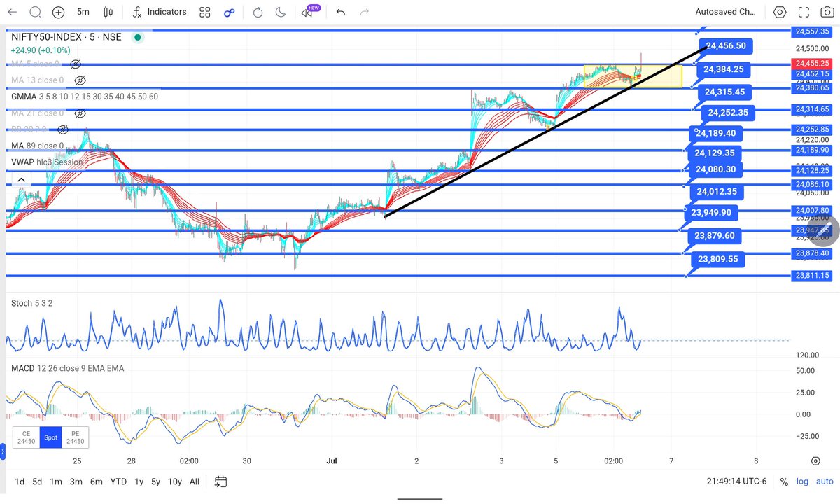The height and width of the screenshot is (504, 840).
Task: Click the circular arrow toolbar icon
Action: [x=258, y=12]
